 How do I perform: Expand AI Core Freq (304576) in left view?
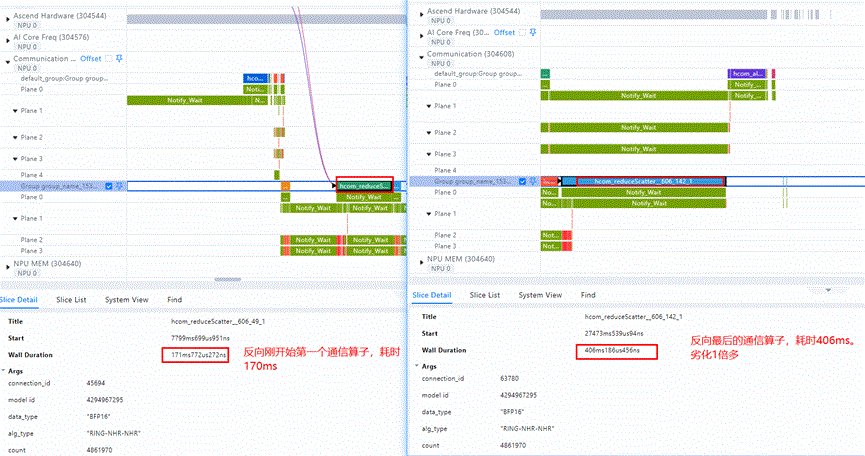(x=8, y=40)
